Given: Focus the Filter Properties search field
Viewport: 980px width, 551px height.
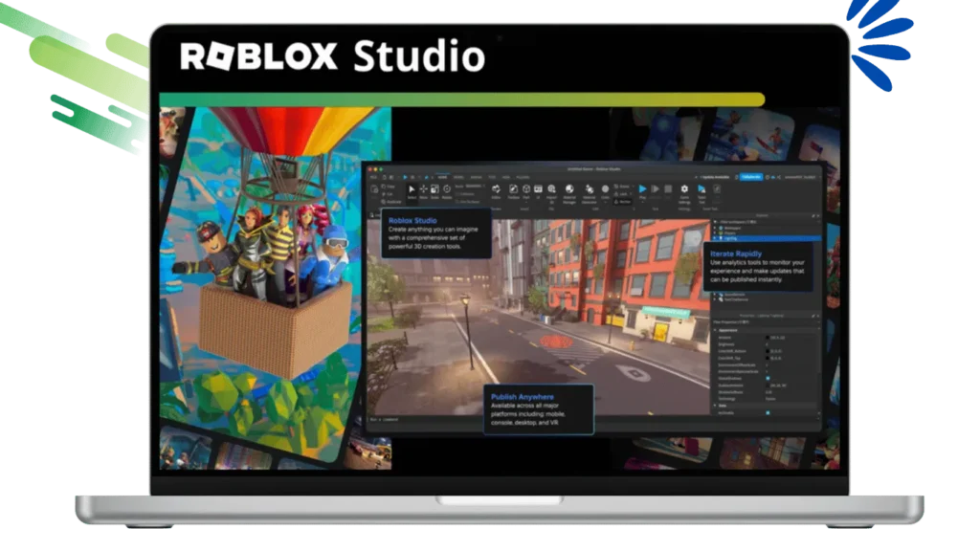Looking at the screenshot, I should pos(767,322).
